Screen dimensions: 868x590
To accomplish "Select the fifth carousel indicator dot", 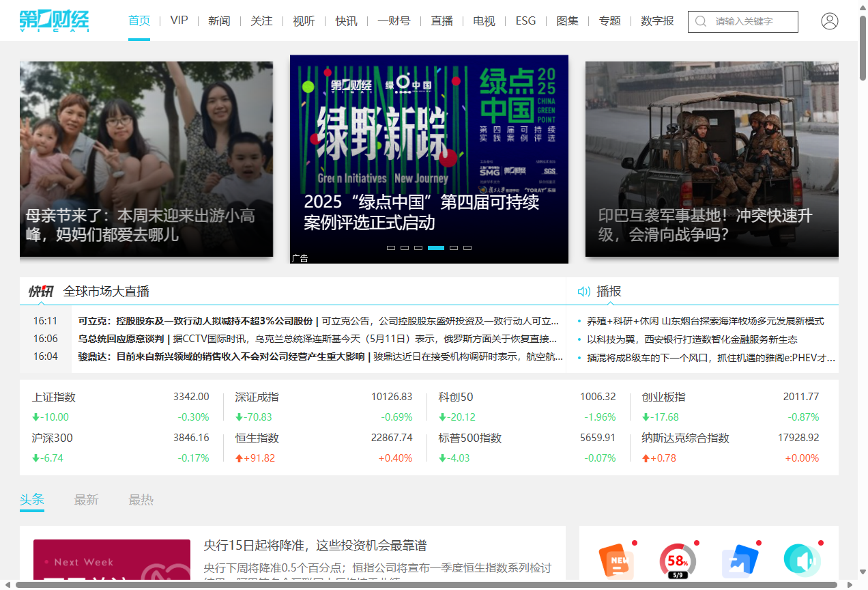I will pos(454,248).
